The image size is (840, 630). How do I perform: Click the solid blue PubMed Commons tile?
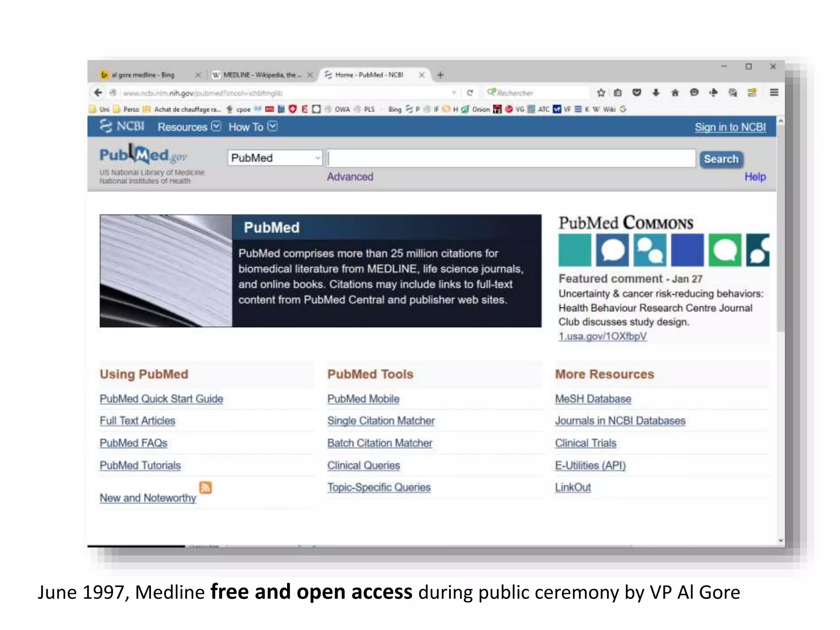687,250
